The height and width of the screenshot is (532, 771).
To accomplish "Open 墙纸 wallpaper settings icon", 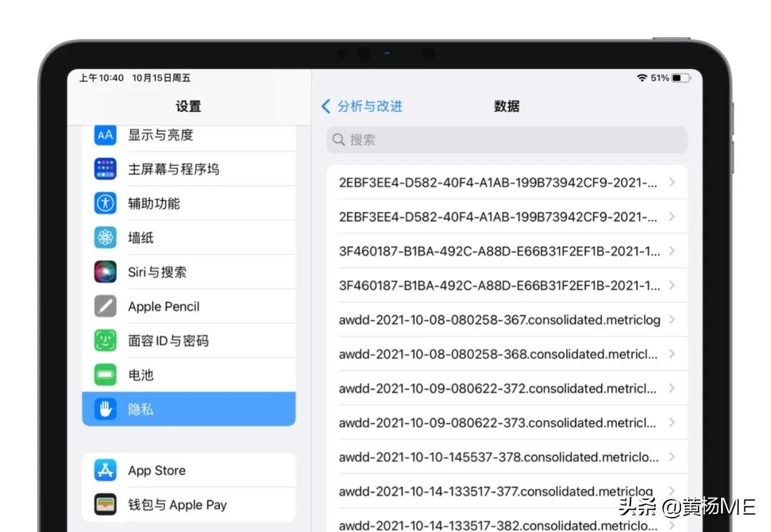I will tap(105, 237).
